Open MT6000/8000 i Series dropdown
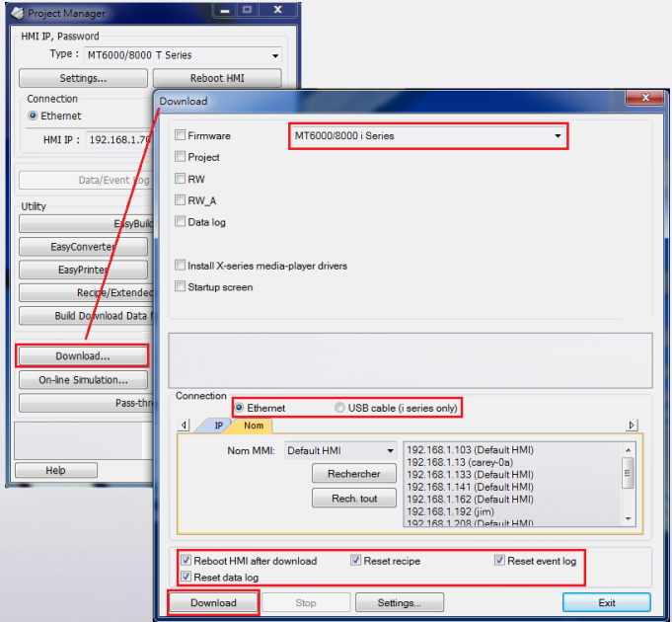672x622 pixels. pyautogui.click(x=428, y=136)
